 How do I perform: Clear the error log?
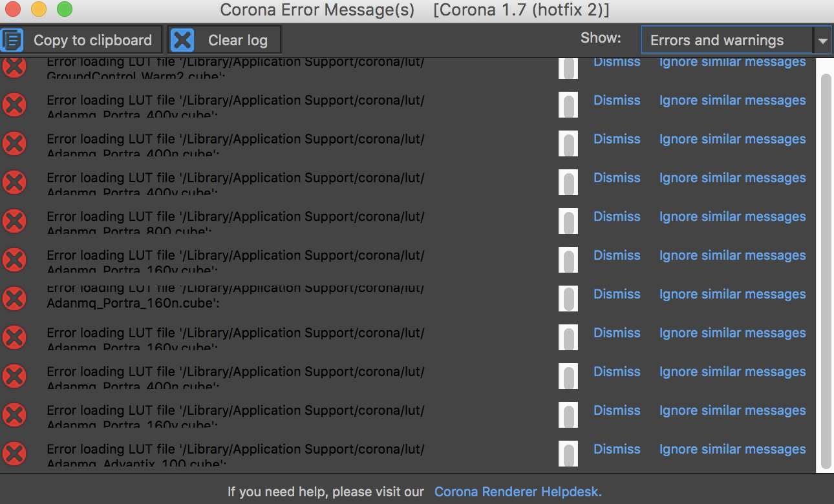pos(224,40)
